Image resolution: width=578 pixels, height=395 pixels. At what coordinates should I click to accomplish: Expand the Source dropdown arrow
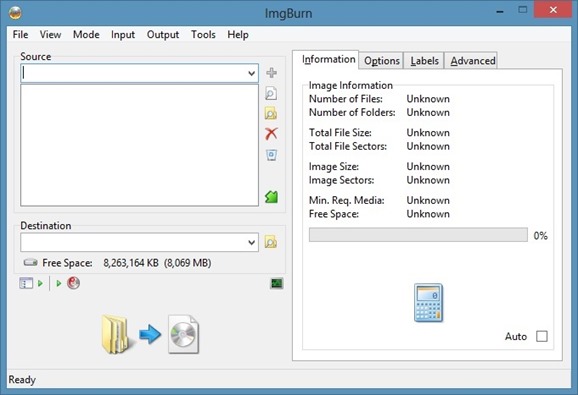(x=251, y=73)
